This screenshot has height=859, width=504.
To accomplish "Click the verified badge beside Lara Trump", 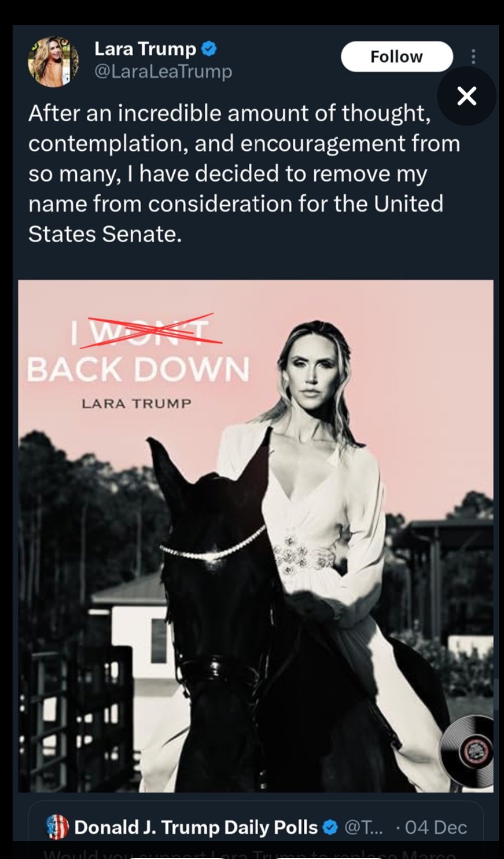I will (209, 49).
